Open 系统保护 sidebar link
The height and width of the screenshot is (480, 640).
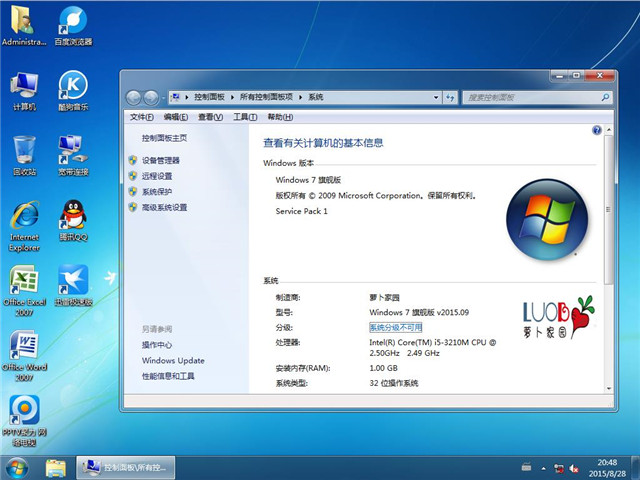pos(157,191)
